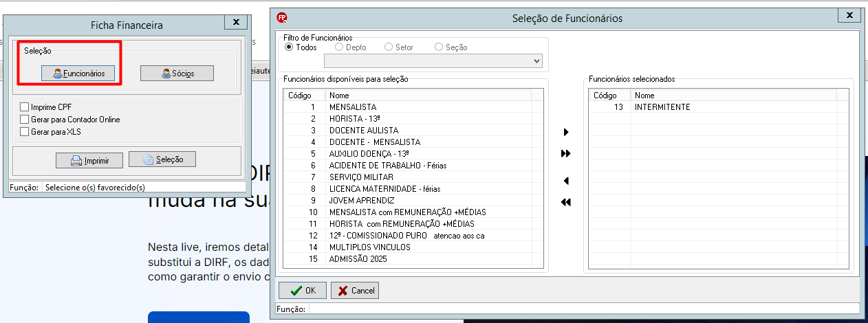Tick the Gerar para XLS option
The image size is (868, 323).
[x=25, y=132]
